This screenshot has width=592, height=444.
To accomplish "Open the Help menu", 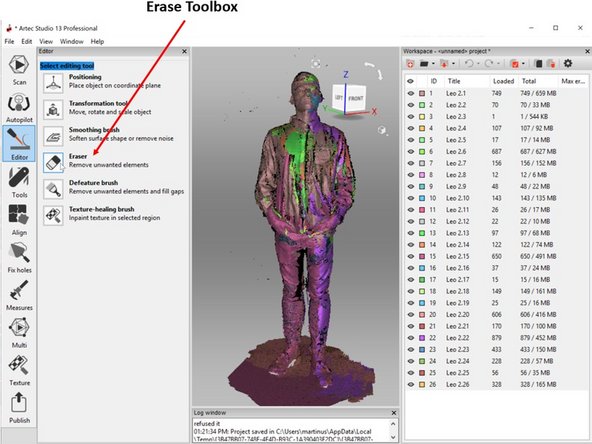I will pyautogui.click(x=97, y=42).
